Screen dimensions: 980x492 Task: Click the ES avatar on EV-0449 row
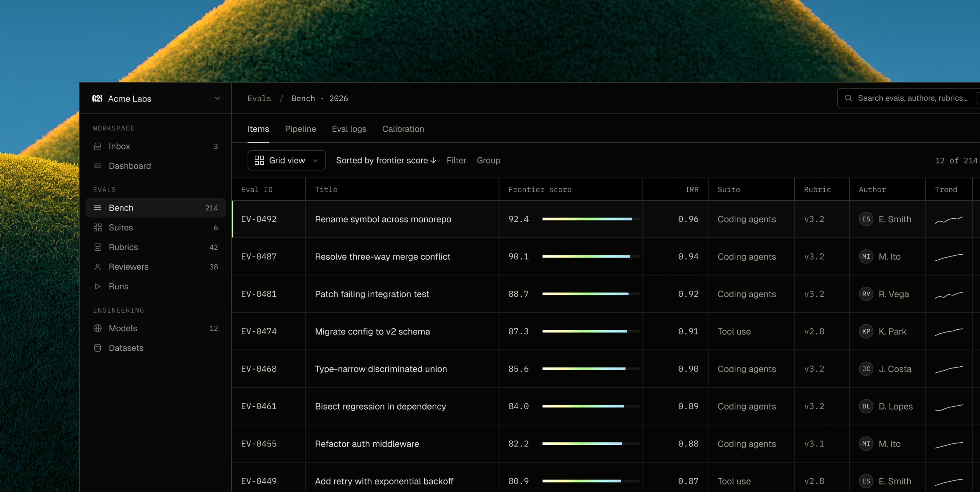866,481
